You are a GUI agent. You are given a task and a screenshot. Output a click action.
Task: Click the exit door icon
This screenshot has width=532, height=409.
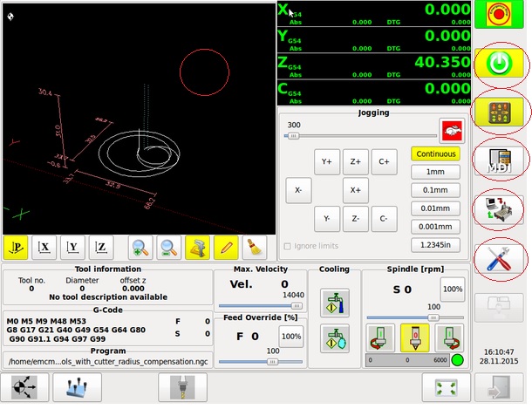[499, 387]
